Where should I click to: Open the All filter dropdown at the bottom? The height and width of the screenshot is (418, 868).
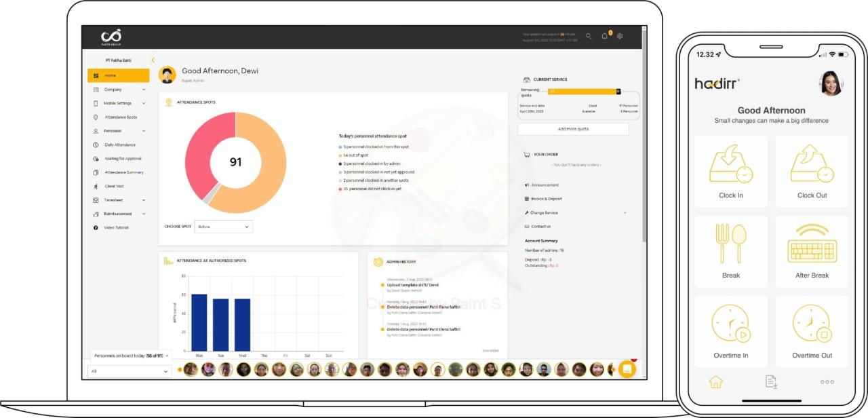pyautogui.click(x=129, y=371)
